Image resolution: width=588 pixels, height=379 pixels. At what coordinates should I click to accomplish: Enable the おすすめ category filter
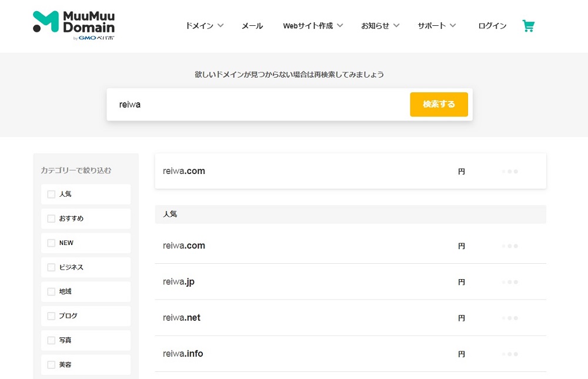click(x=51, y=219)
